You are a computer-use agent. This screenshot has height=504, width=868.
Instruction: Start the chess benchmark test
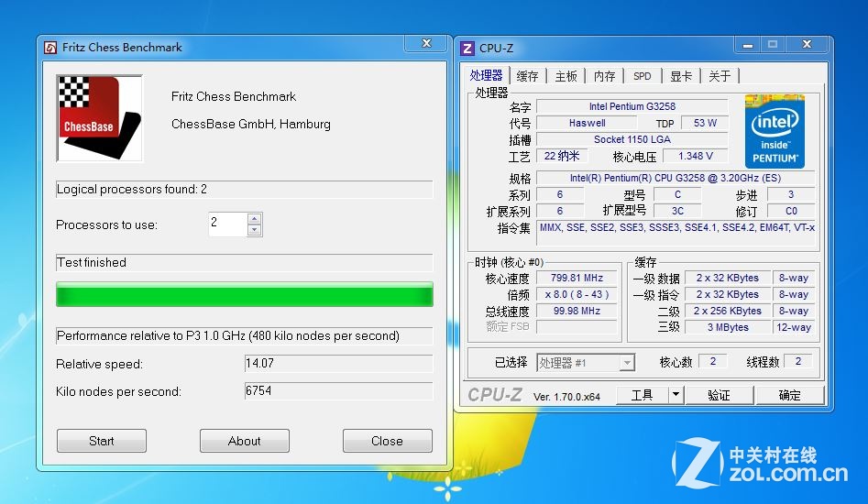(102, 441)
